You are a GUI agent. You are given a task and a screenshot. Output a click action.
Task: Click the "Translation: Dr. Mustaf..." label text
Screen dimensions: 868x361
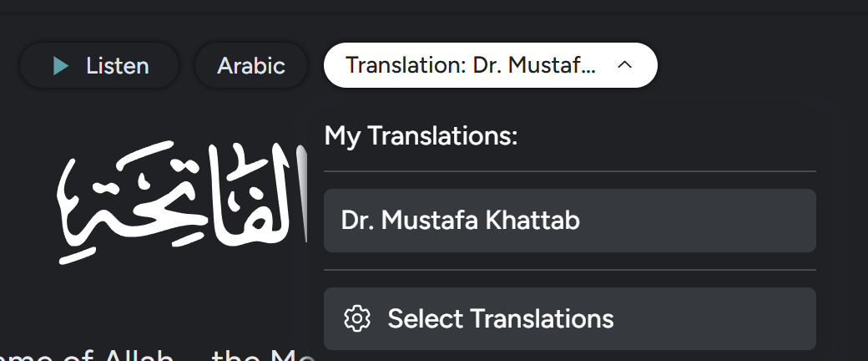pyautogui.click(x=471, y=65)
